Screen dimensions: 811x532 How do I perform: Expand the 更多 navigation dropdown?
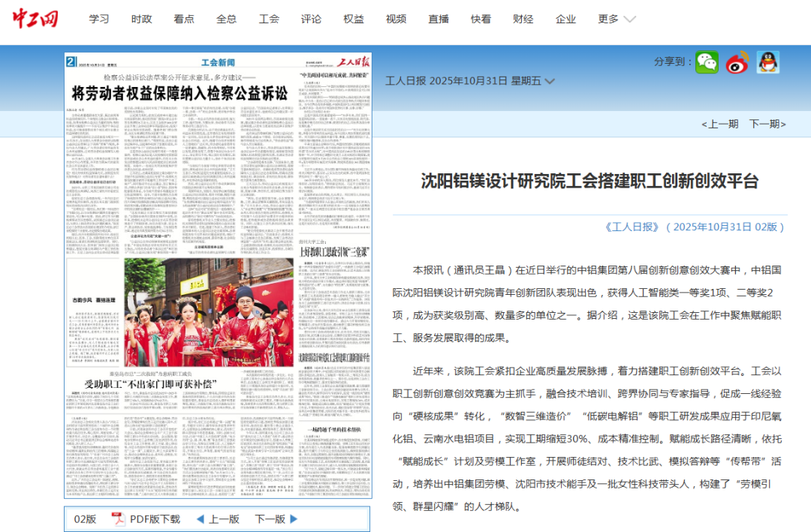pyautogui.click(x=617, y=19)
